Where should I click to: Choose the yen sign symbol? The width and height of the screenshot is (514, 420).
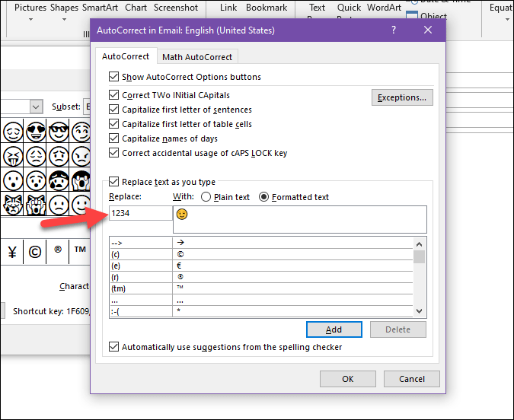[x=13, y=250]
